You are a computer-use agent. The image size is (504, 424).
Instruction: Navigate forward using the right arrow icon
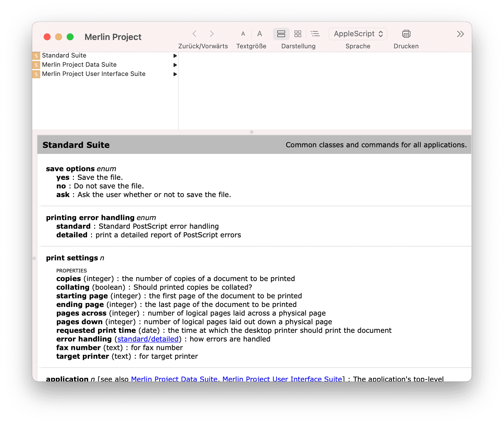click(212, 34)
